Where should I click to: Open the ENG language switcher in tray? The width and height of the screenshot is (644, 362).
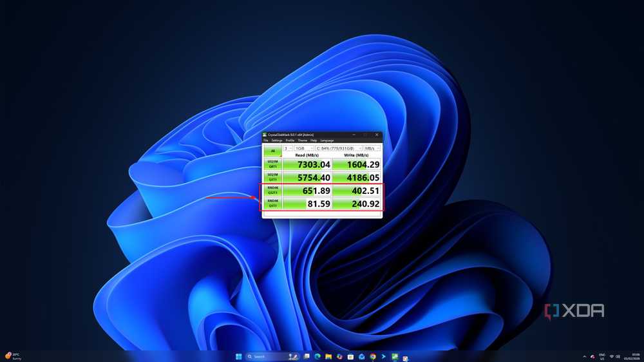point(602,357)
